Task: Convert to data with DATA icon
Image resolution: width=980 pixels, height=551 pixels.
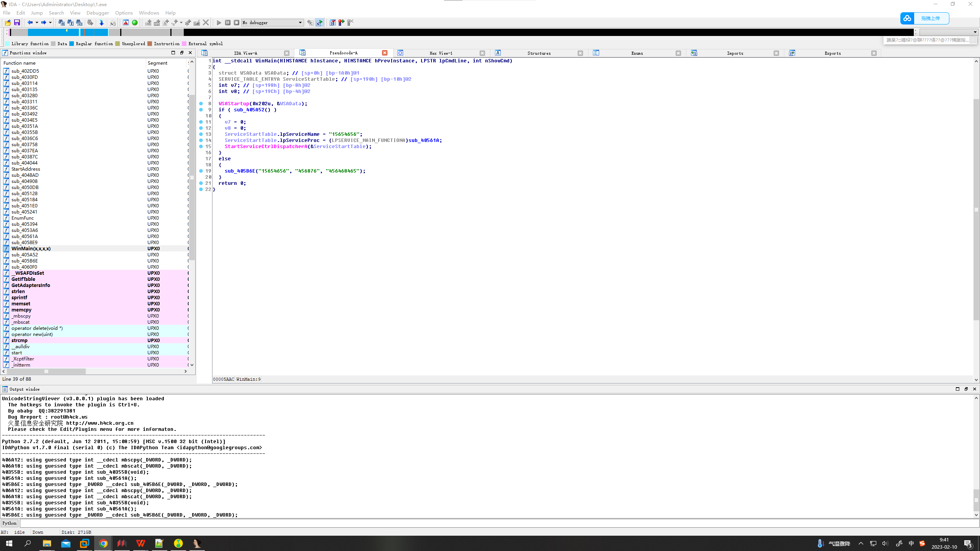Action: click(x=157, y=23)
